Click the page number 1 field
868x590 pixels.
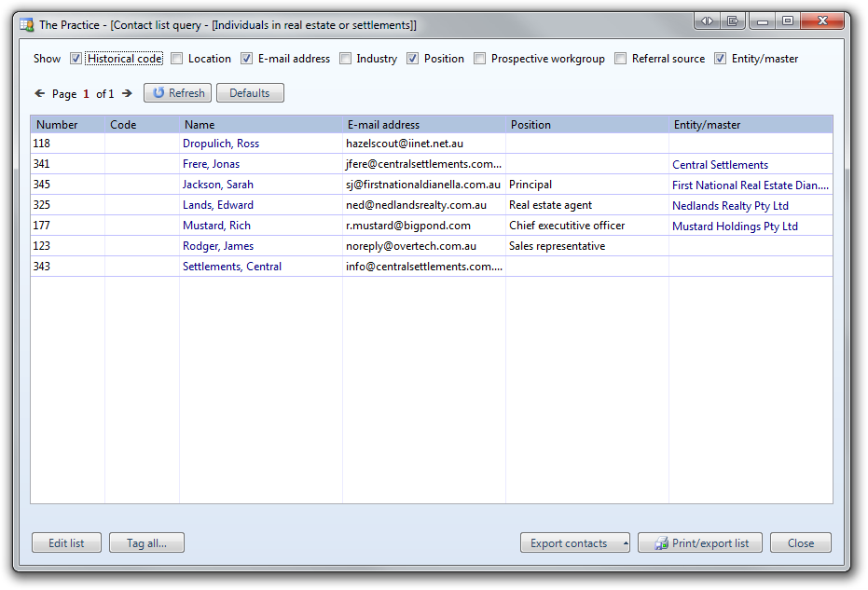click(x=87, y=93)
